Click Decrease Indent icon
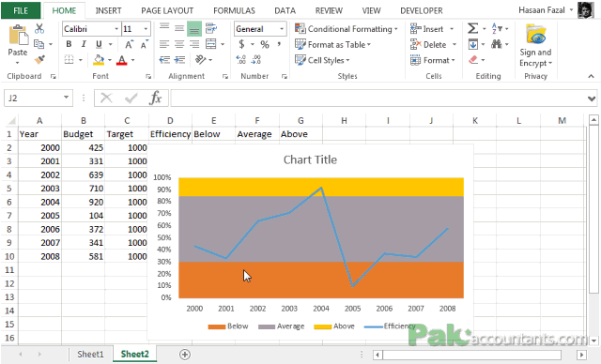This screenshot has width=601, height=364. [165, 60]
